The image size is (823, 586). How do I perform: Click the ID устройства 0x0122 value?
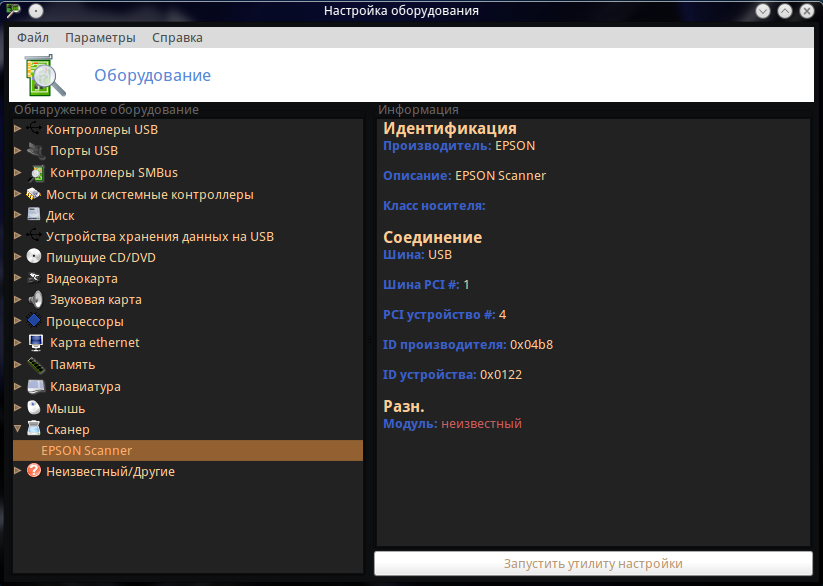tap(501, 375)
